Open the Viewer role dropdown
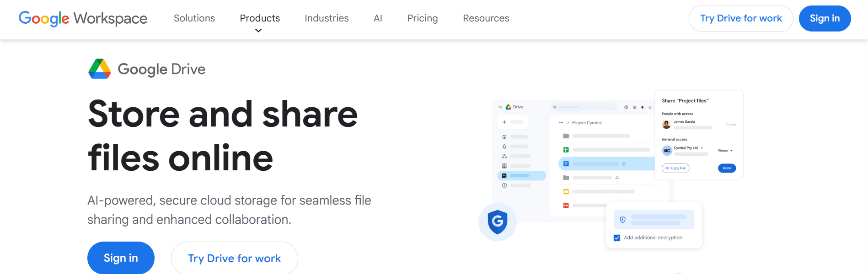Screen dimensions: 868x274 tap(725, 150)
